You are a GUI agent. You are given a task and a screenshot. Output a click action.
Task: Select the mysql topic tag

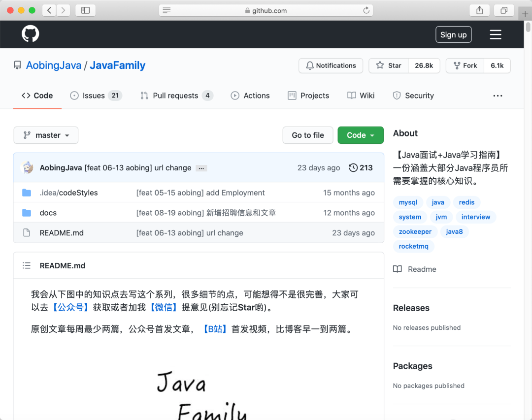408,202
